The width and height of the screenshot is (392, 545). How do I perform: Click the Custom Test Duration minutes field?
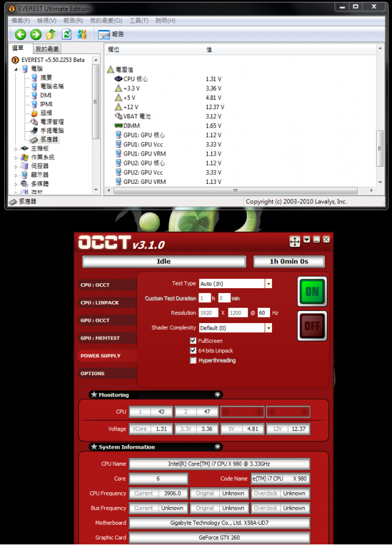coord(224,298)
